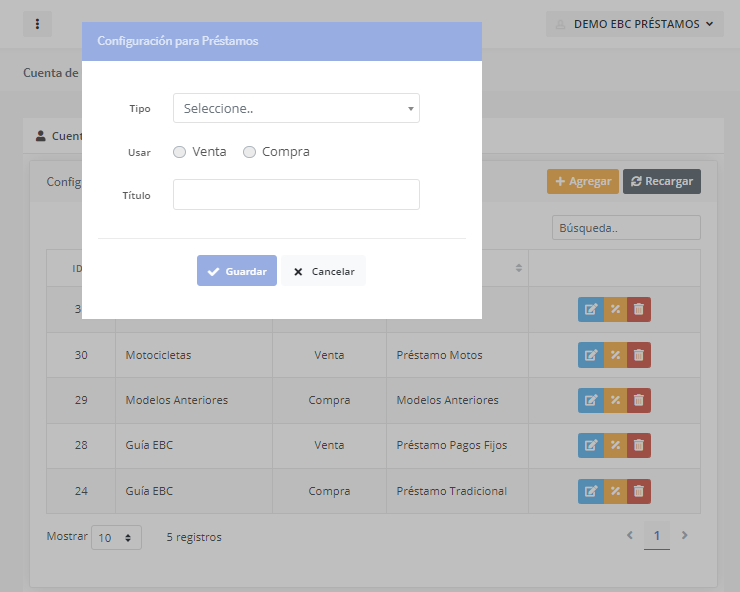Image resolution: width=740 pixels, height=592 pixels.
Task: Open the Tipo Seleccione dropdown
Action: point(296,108)
